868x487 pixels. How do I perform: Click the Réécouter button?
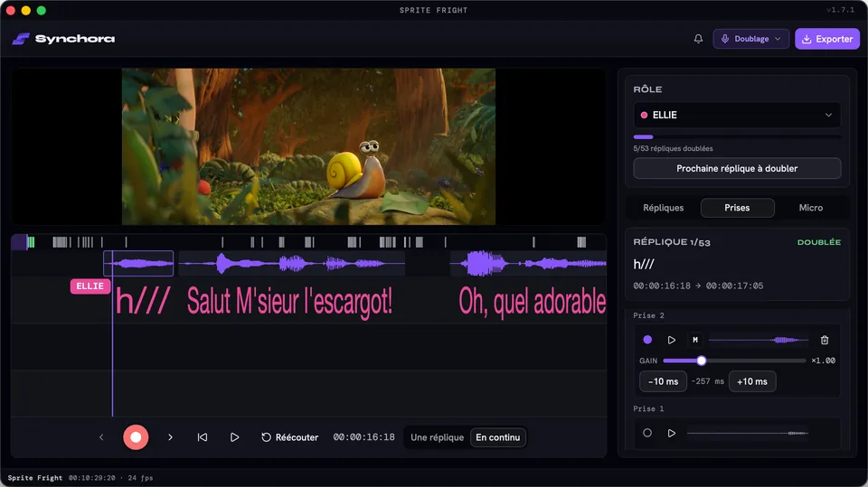(289, 437)
